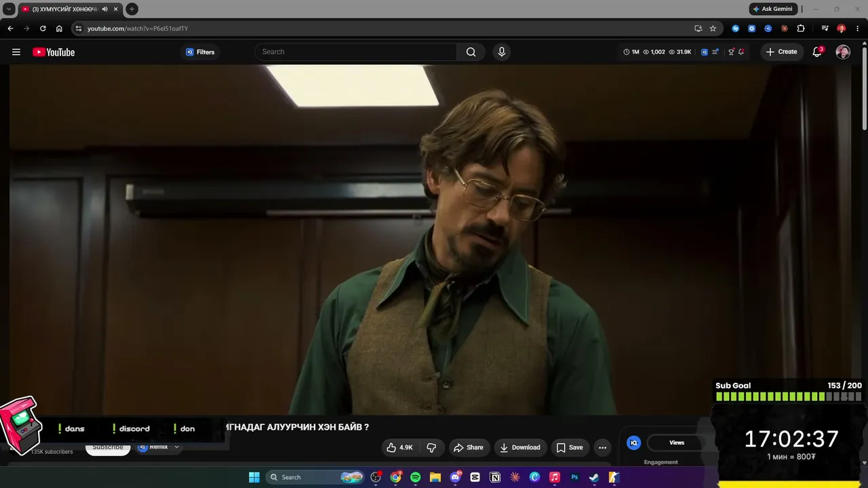Mute the tab via the speaker icon
The image size is (868, 488).
(104, 9)
